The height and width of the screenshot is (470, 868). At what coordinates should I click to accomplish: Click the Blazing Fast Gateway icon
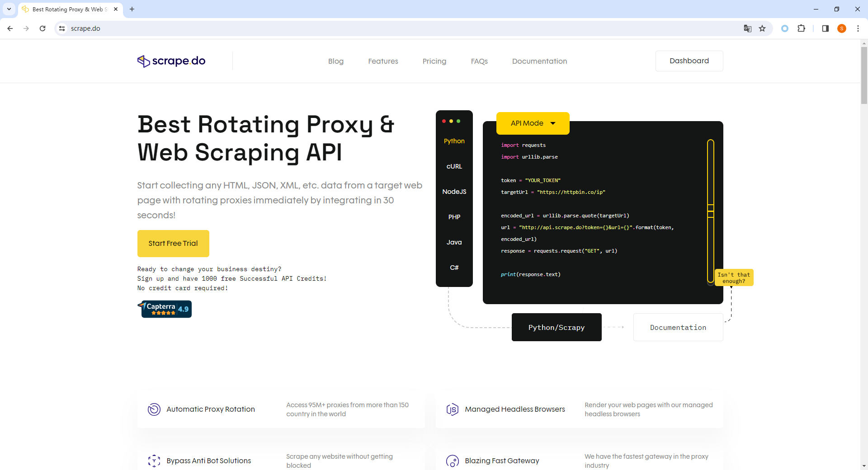[x=453, y=461]
